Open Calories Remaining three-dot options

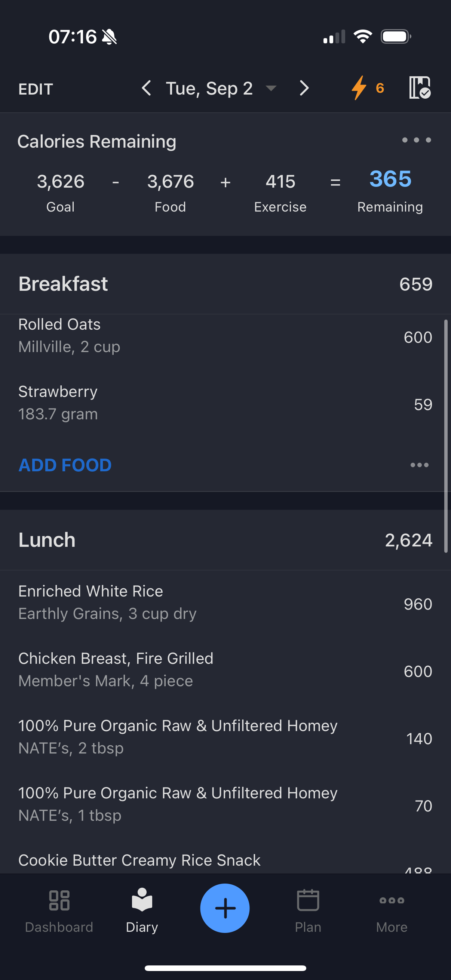click(416, 140)
